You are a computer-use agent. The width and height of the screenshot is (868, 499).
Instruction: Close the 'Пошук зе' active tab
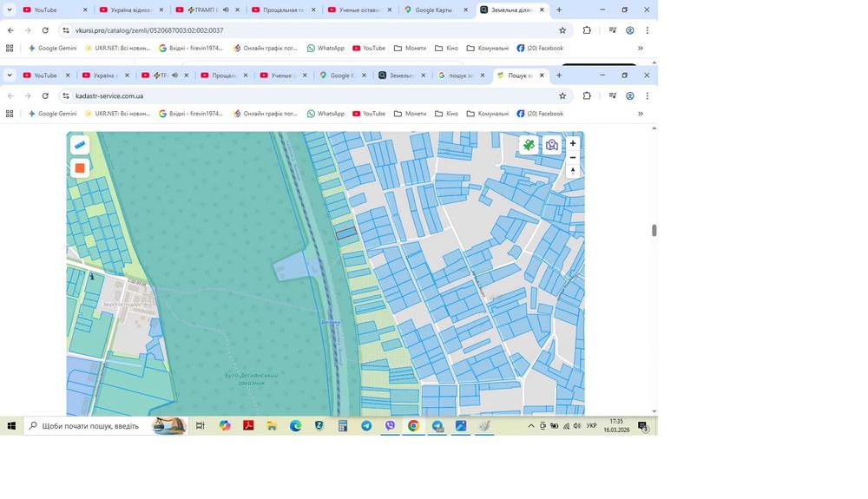pos(542,76)
